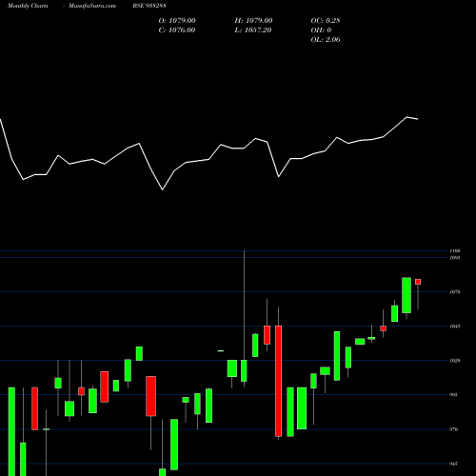The width and height of the screenshot is (476, 476).
Task: Click the 'BSE 938288' symbol label
Action: click(x=149, y=6)
